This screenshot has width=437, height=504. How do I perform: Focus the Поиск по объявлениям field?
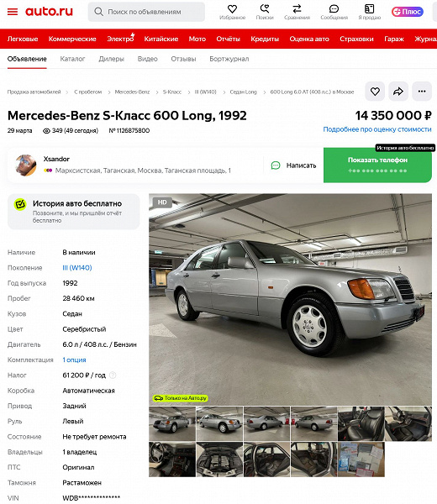(146, 12)
